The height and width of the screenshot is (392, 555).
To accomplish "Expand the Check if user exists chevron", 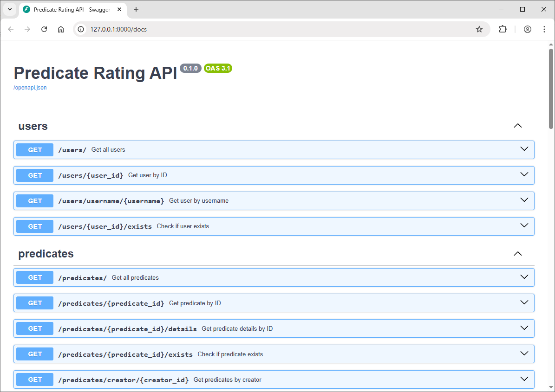I will (524, 225).
